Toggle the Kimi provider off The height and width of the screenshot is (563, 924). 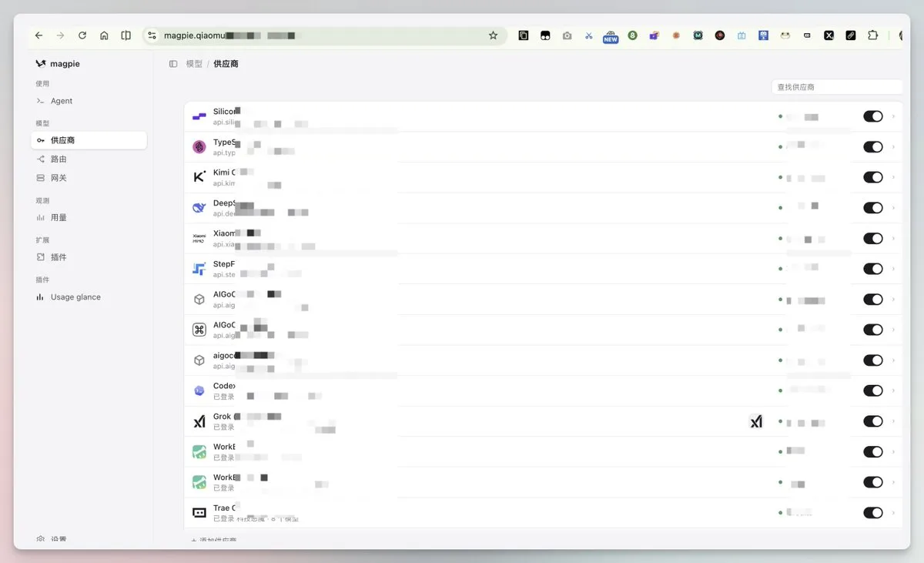coord(872,177)
